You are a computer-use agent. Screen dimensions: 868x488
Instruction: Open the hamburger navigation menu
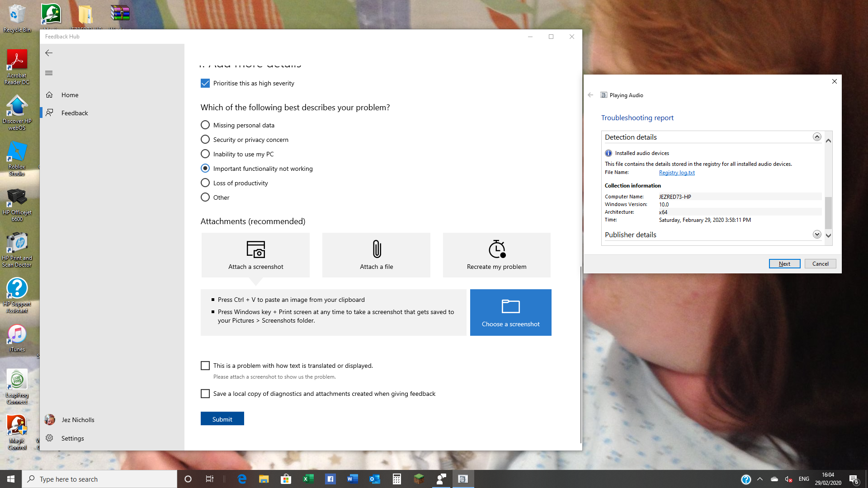[49, 73]
